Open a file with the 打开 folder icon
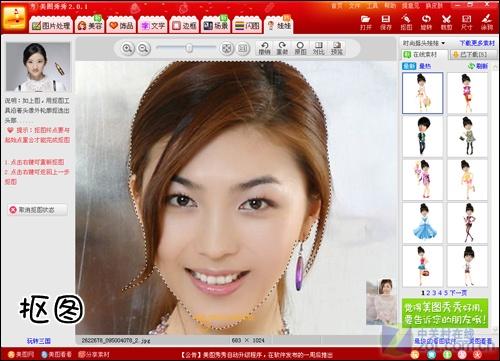The image size is (500, 361). click(365, 22)
